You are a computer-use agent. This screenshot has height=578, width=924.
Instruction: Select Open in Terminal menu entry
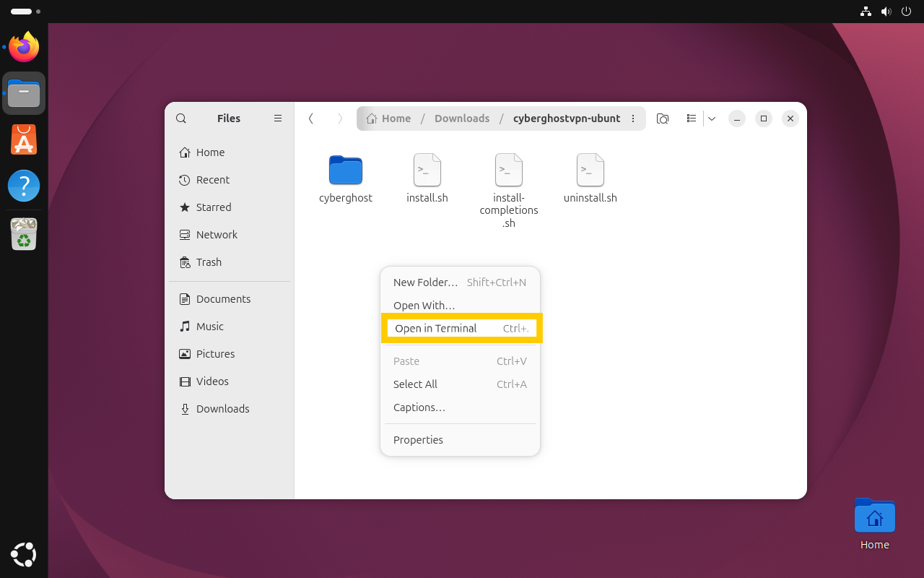461,328
